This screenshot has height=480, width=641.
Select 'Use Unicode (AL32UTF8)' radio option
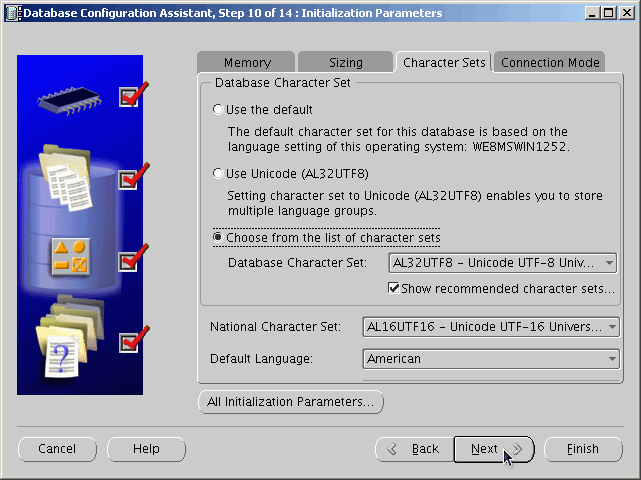pyautogui.click(x=219, y=174)
